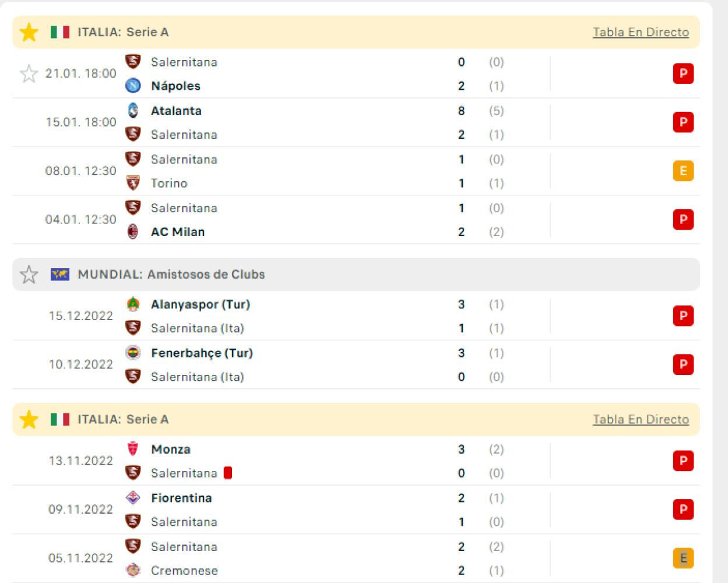Click the red card next to Salernitana
The image size is (728, 583).
pyautogui.click(x=228, y=473)
